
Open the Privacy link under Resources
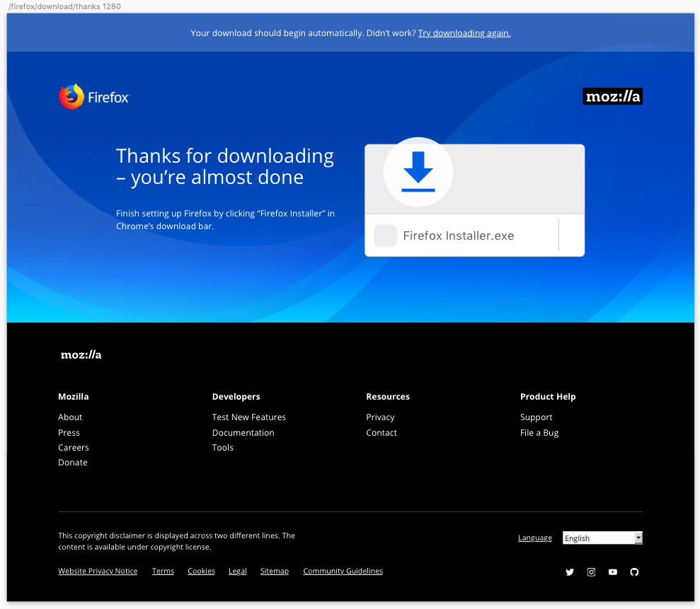(x=380, y=417)
